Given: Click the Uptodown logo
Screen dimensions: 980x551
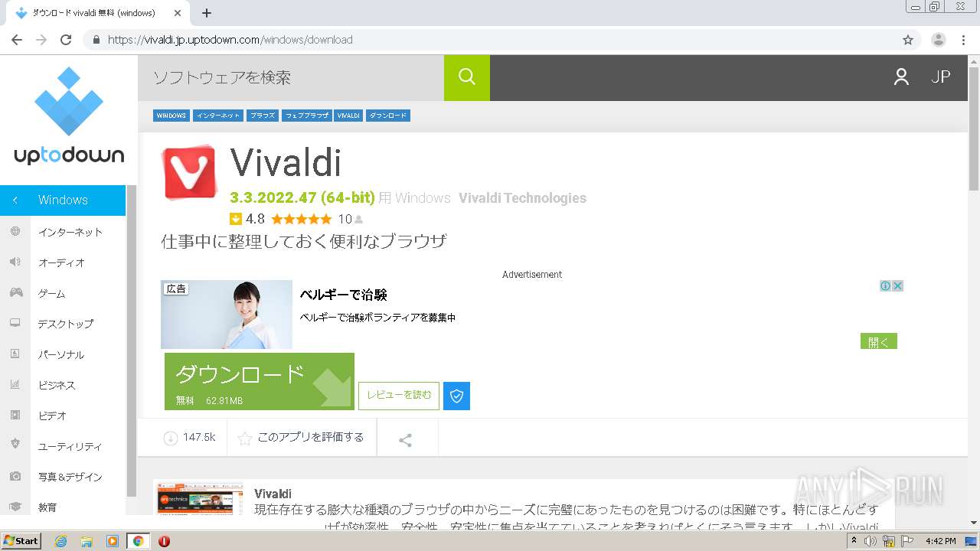Looking at the screenshot, I should point(69,116).
